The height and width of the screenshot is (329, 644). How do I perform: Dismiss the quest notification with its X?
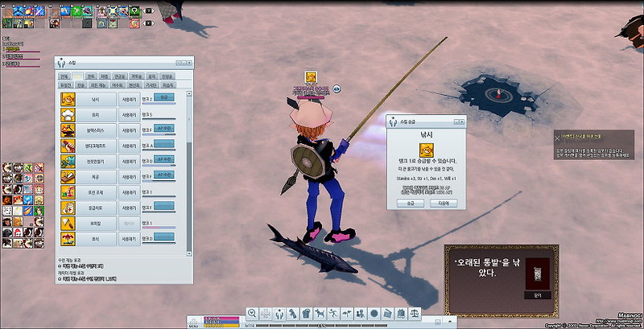point(557,138)
